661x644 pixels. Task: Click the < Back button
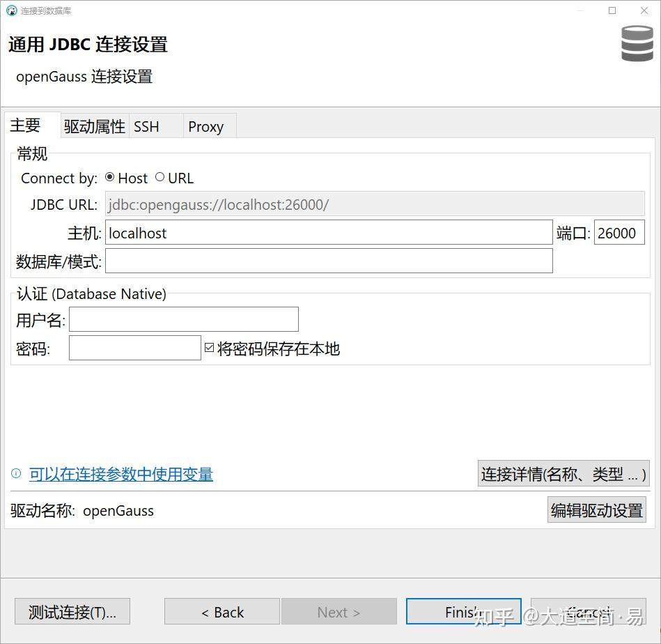click(x=221, y=611)
